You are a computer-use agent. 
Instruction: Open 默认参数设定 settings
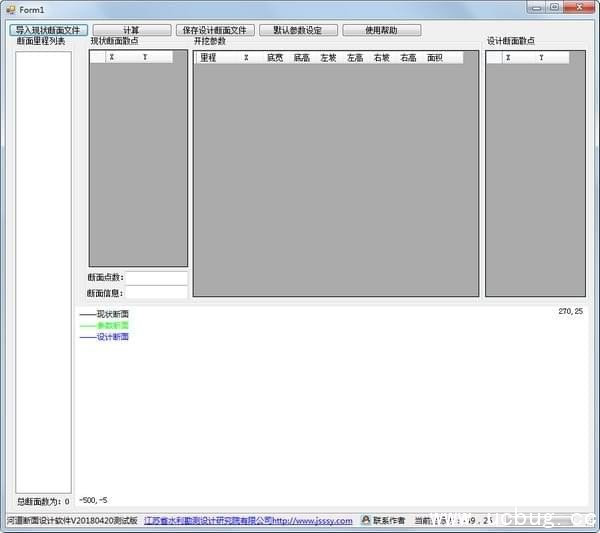pyautogui.click(x=298, y=30)
